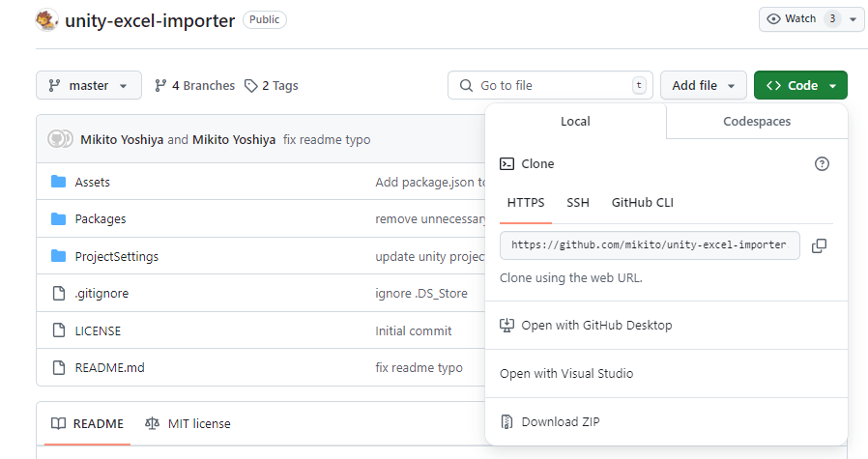Open ProjectSettings row 'update unity project' commit message
Image resolution: width=868 pixels, height=459 pixels.
tap(430, 256)
